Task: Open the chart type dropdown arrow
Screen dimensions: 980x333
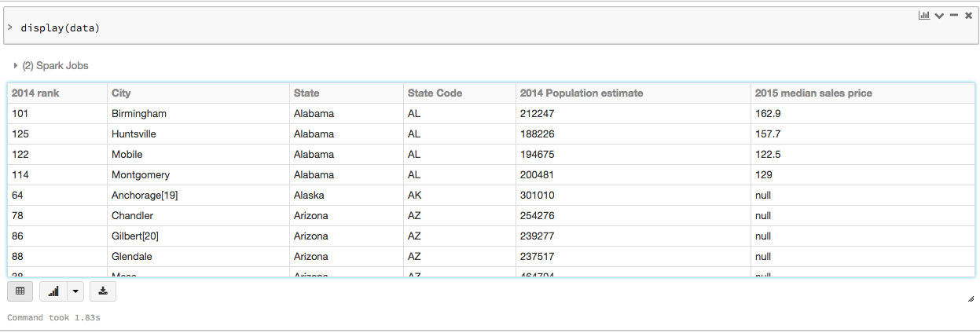Action: [75, 291]
